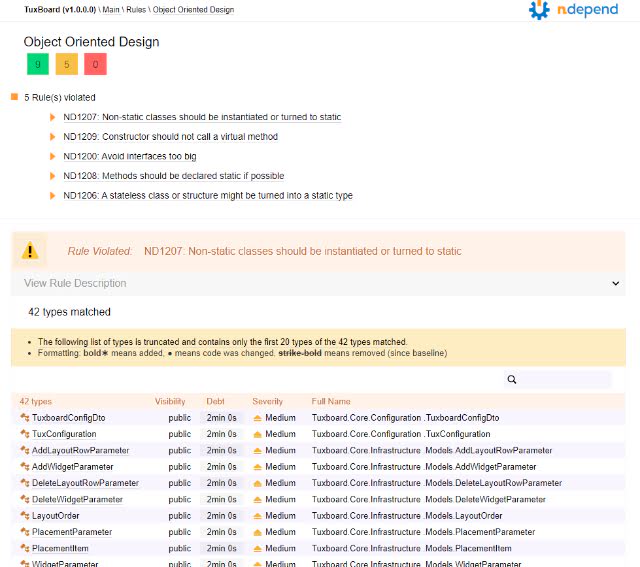Image resolution: width=640 pixels, height=567 pixels.
Task: Click the type icon next to PlacementParameter
Action: (25, 532)
